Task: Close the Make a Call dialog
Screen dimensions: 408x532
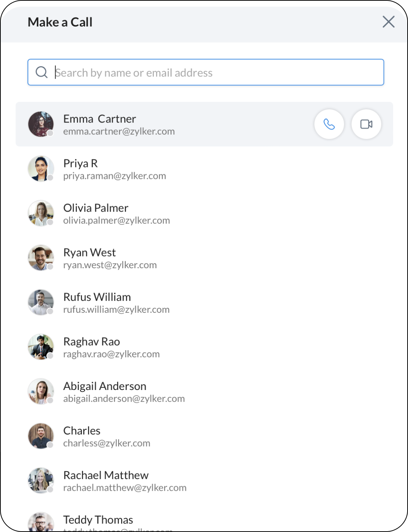Action: click(388, 22)
